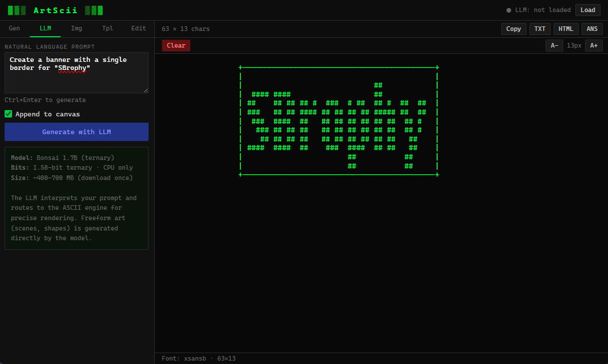Toggle Append to canvas checkbox

pyautogui.click(x=9, y=114)
